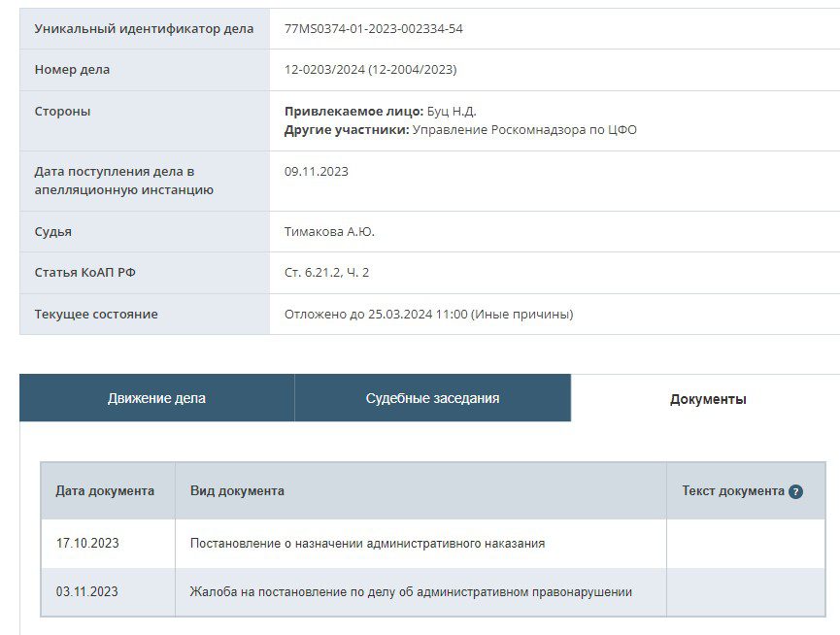Click the Дата документа column header
Viewport: 840px width, 635px height.
click(x=105, y=490)
